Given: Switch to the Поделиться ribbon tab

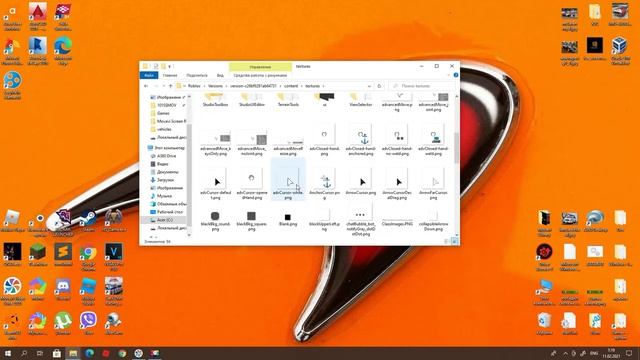Looking at the screenshot, I should (197, 76).
